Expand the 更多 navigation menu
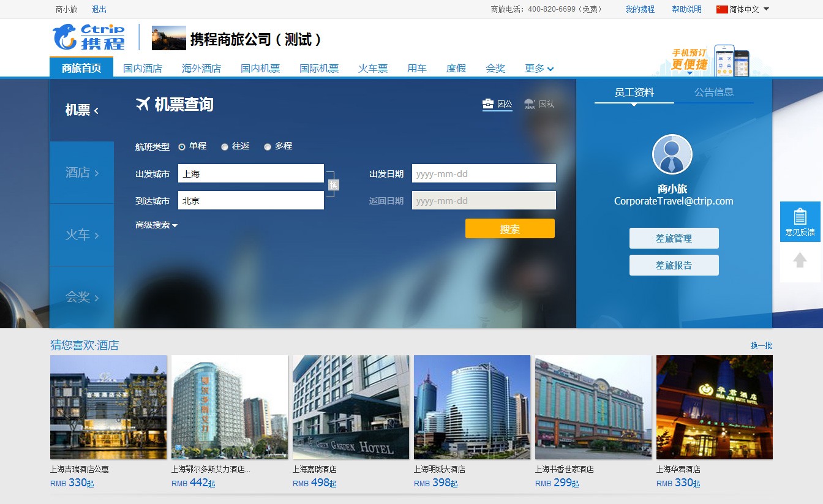The height and width of the screenshot is (504, 823). (539, 68)
